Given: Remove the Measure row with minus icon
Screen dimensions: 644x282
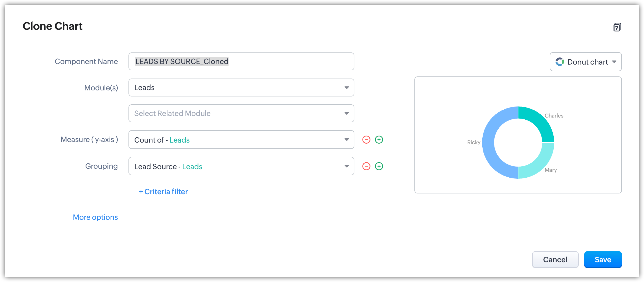Looking at the screenshot, I should click(366, 140).
